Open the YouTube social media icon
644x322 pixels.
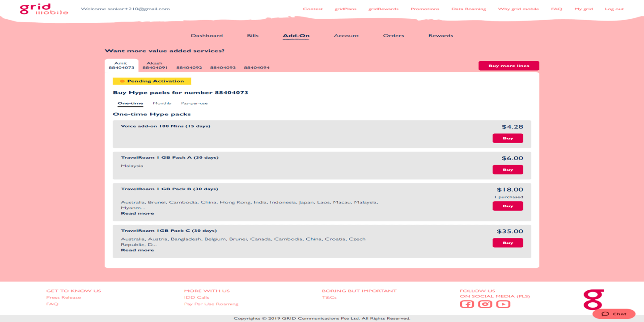point(503,304)
